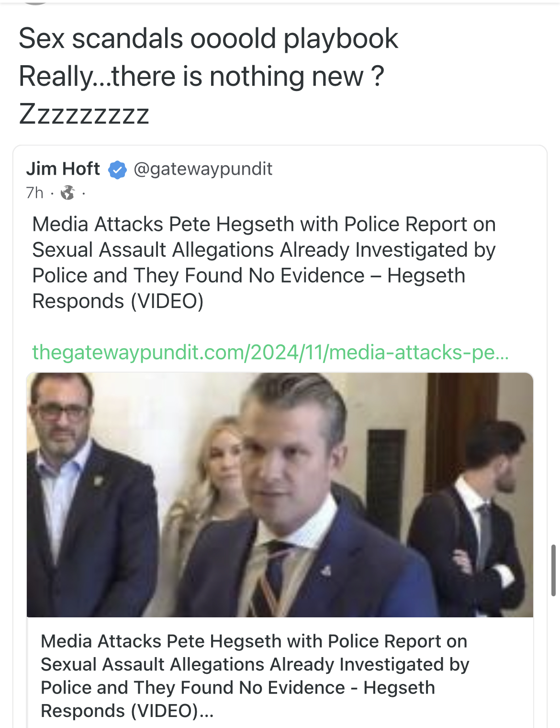Click the globe public audience icon

[67, 193]
